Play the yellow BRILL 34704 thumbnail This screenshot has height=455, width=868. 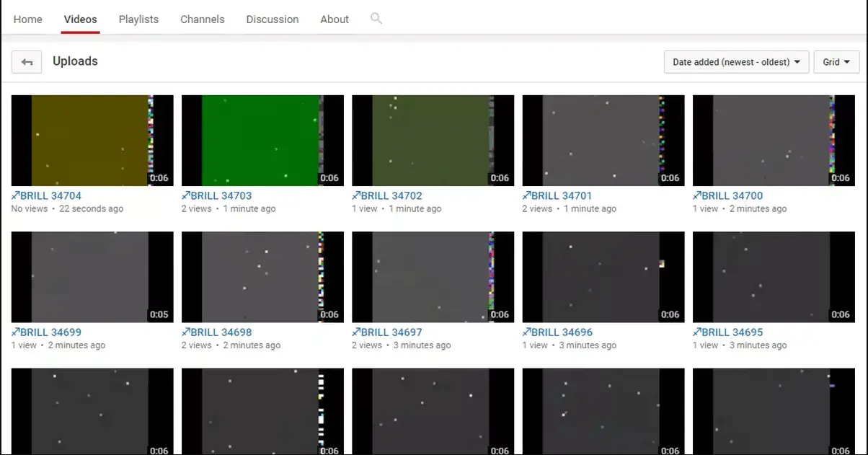coord(92,141)
